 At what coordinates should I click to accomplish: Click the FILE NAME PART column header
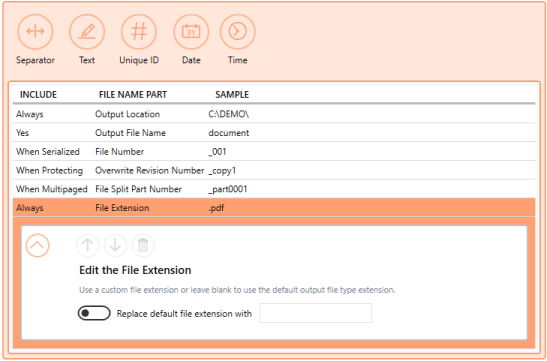(x=133, y=95)
